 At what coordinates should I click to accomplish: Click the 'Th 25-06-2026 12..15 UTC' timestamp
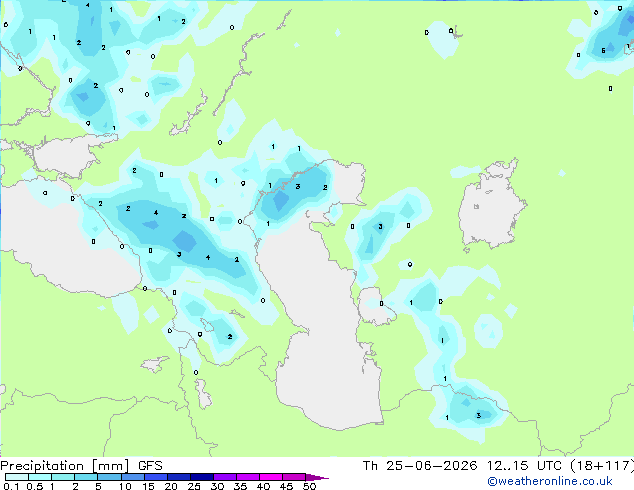coord(462,466)
